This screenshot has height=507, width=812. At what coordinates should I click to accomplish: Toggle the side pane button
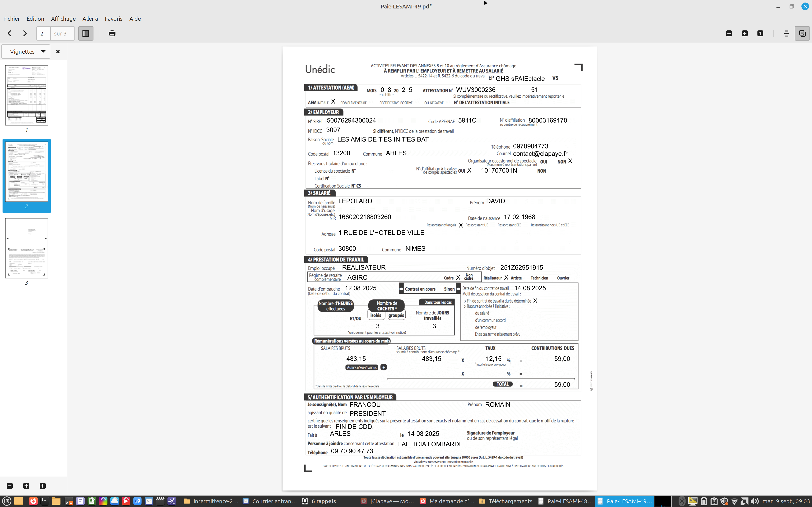86,33
